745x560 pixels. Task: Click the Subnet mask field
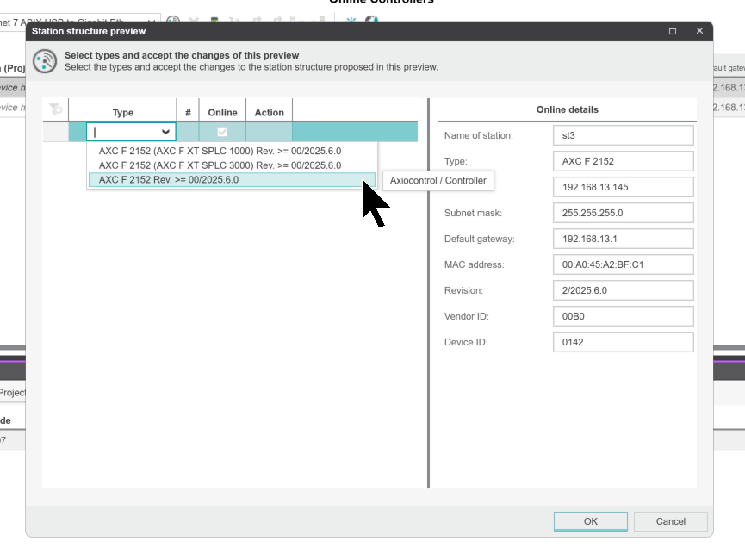coord(623,213)
